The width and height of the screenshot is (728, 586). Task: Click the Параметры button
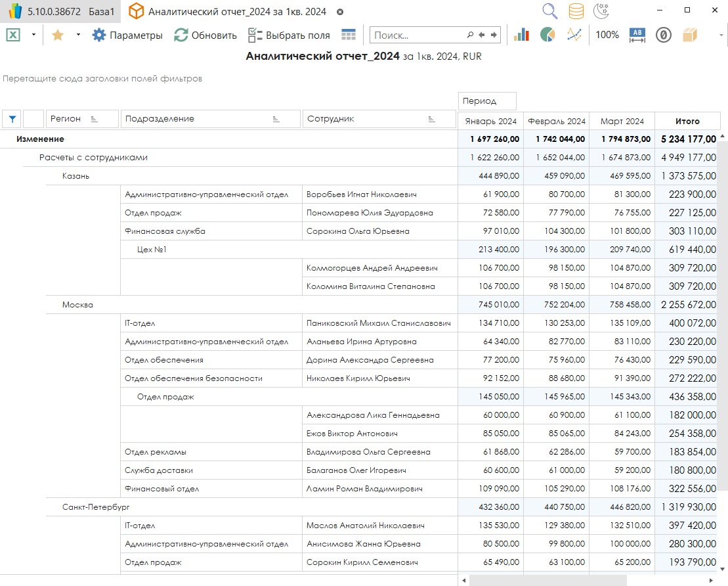127,35
